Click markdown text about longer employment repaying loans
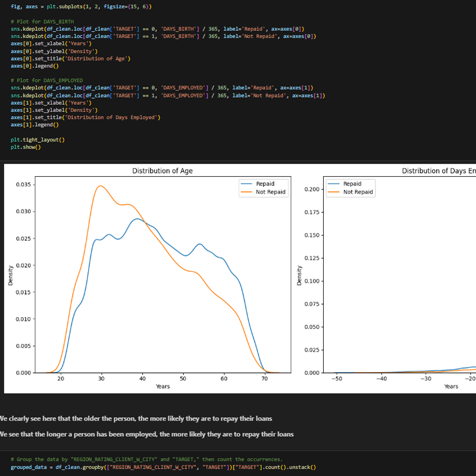The width and height of the screenshot is (476, 476). tap(146, 434)
